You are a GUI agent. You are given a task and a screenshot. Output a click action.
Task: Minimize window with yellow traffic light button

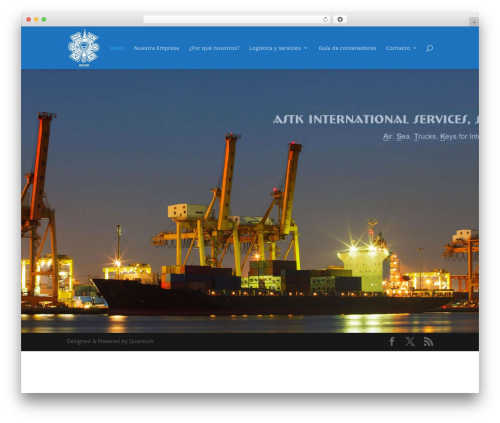(36, 19)
